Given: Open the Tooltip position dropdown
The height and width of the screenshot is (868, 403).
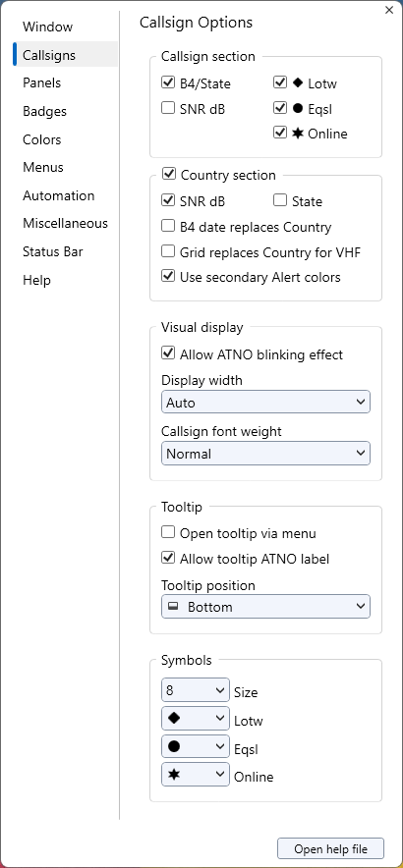Looking at the screenshot, I should coord(265,607).
